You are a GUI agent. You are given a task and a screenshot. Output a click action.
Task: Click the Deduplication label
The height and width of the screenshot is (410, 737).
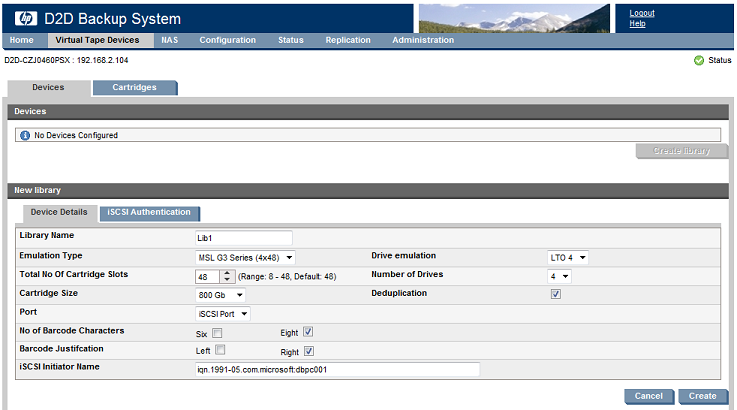pos(399,293)
